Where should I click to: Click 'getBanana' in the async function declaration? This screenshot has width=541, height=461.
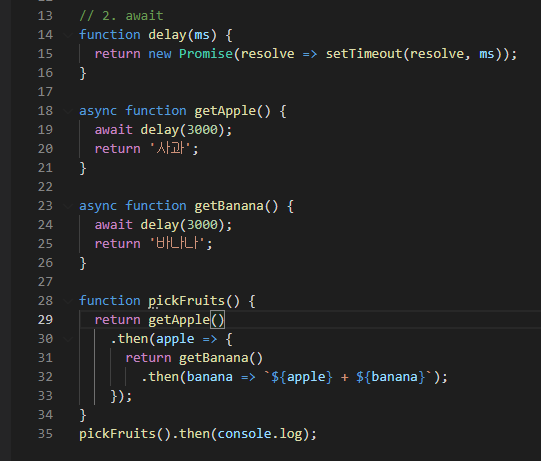229,206
